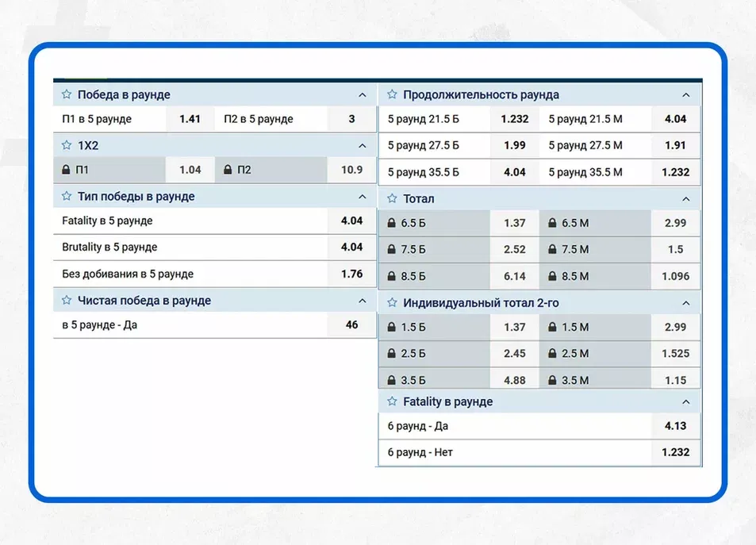
Task: Select Без добивания в 5 раунде 1.76
Action: (x=351, y=274)
